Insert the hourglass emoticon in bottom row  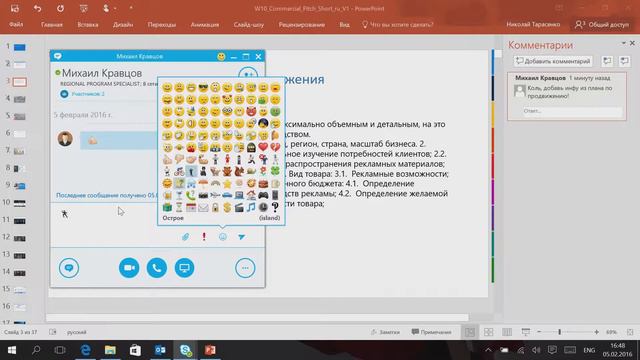tap(179, 207)
